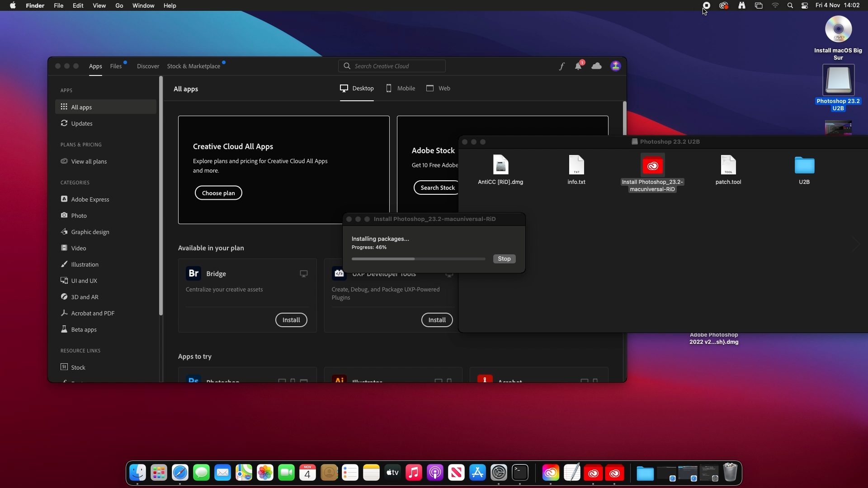This screenshot has width=868, height=488.
Task: Open the Discover tab
Action: (148, 66)
